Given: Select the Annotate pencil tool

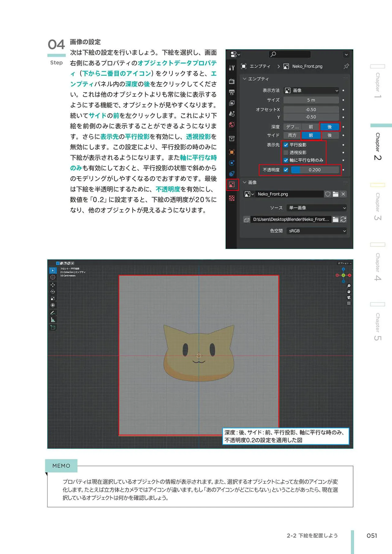Looking at the screenshot, I should 53,313.
